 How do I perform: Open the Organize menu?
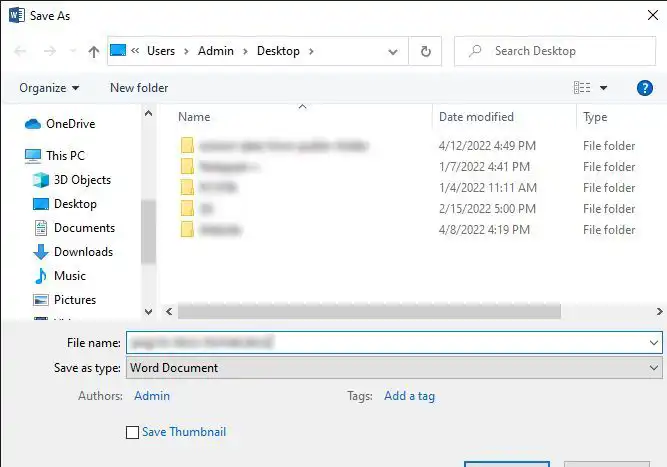click(x=49, y=88)
